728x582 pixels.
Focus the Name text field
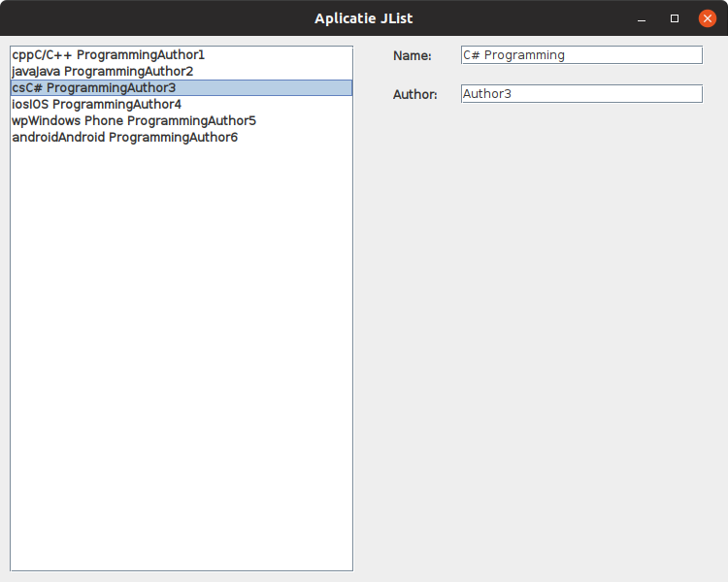pos(580,55)
